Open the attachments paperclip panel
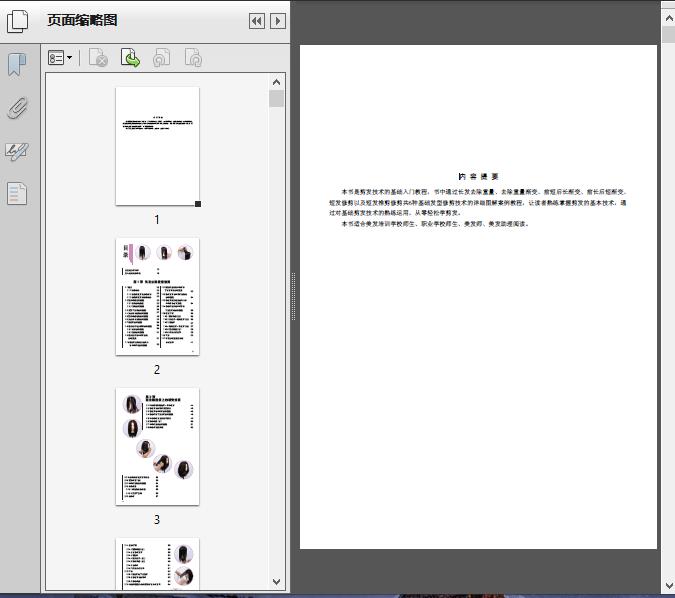675x598 pixels. (17, 109)
